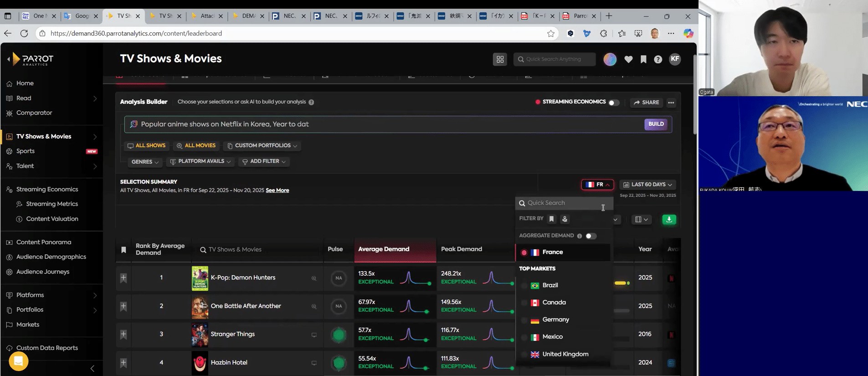868x376 pixels.
Task: Download the leaderboard with green export button
Action: (669, 219)
